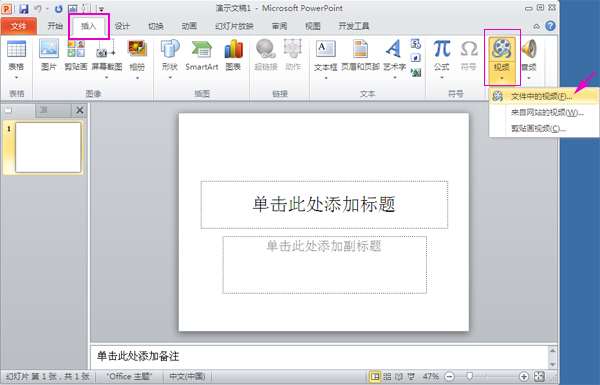The image size is (600, 385).
Task: Insert a table via 表格 icon
Action: 16,49
